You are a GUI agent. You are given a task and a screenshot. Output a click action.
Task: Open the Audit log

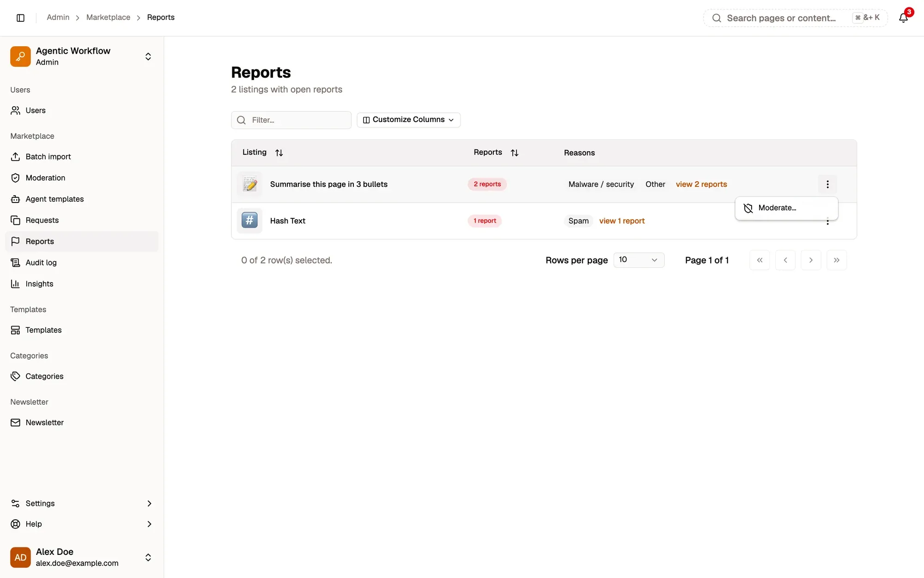click(x=82, y=263)
